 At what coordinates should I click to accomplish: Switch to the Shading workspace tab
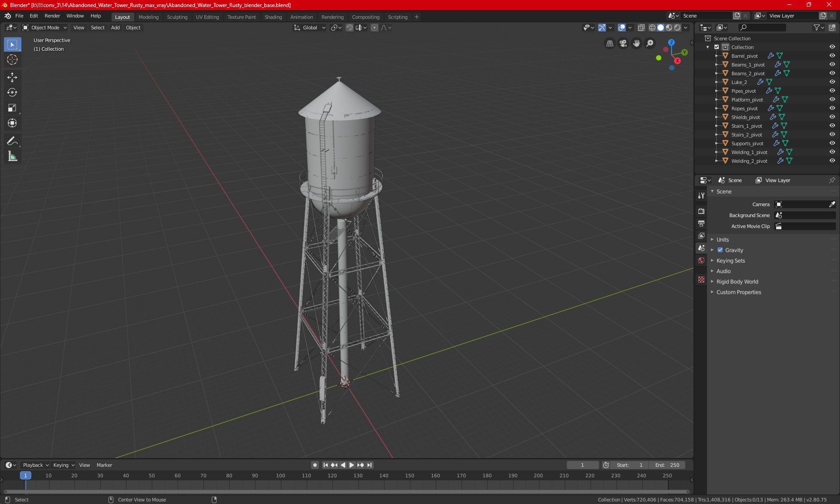(273, 17)
